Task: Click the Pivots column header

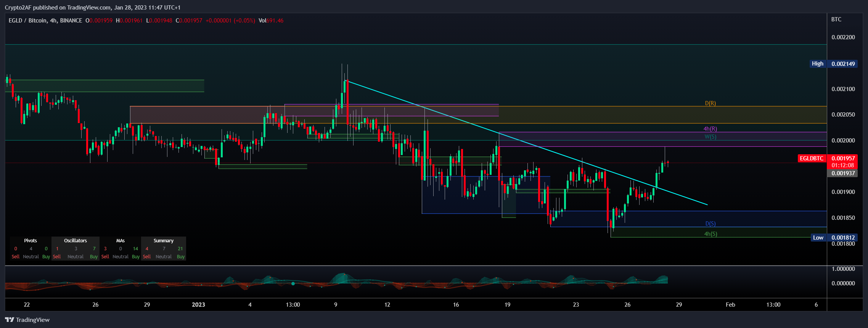Action: (31, 240)
